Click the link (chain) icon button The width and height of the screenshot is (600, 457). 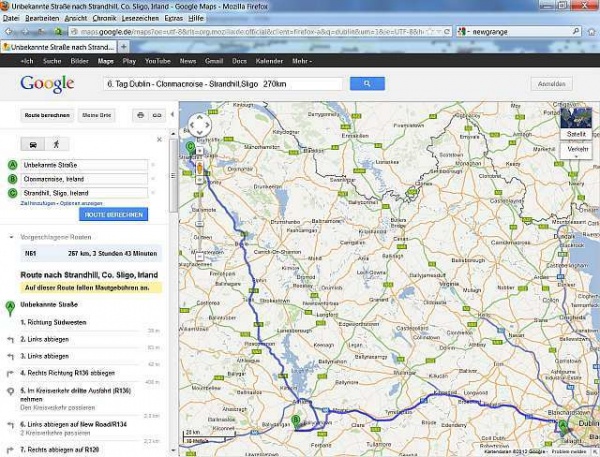pyautogui.click(x=157, y=115)
